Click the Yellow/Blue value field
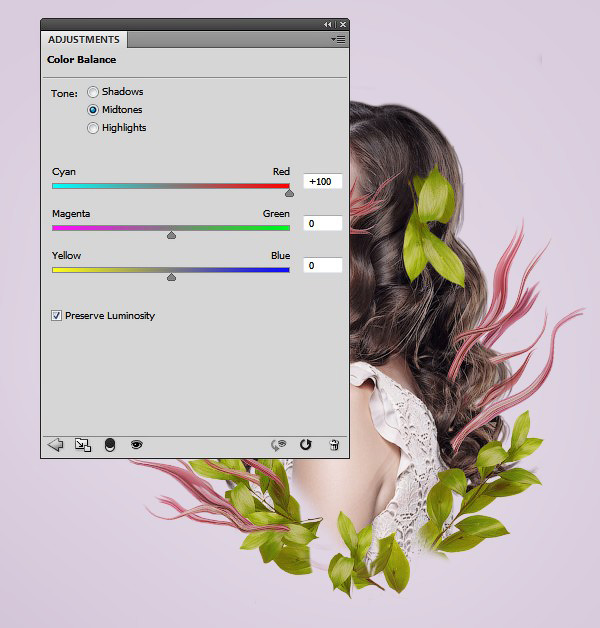The image size is (600, 628). 323,265
